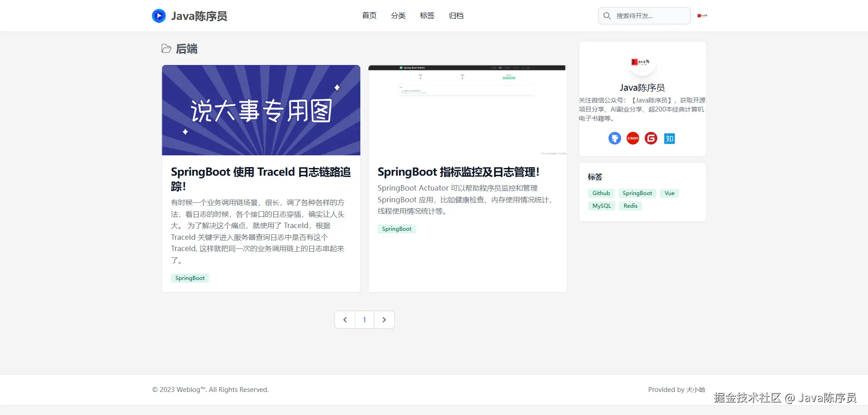Go to previous page arrow
This screenshot has width=868, height=415.
(x=345, y=320)
